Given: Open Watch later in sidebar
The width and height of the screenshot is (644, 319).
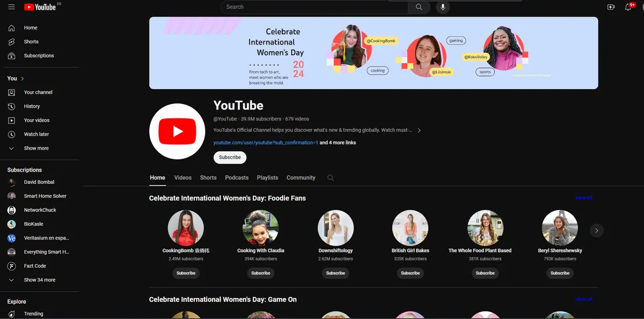Looking at the screenshot, I should point(36,134).
